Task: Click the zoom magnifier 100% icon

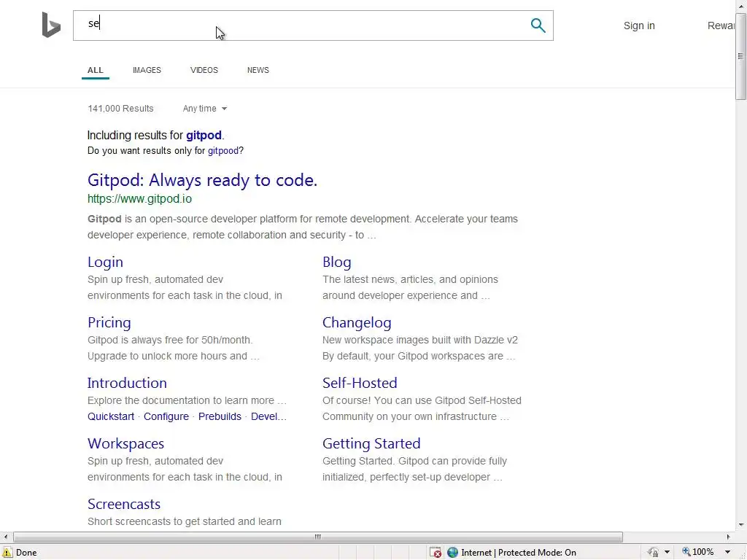Action: point(686,552)
